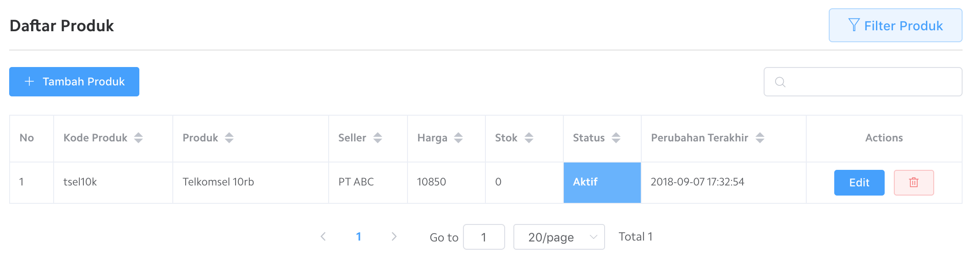
Task: Go to previous page arrow
Action: 323,236
